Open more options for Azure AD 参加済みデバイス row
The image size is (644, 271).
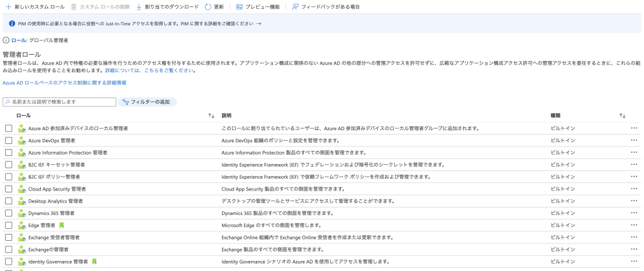pyautogui.click(x=634, y=128)
